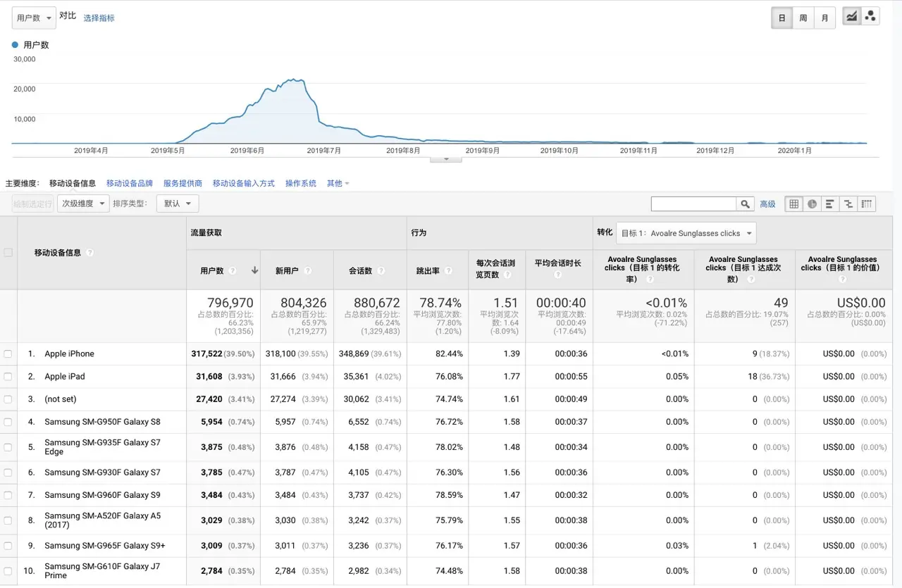This screenshot has height=588, width=902.
Task: Open Samsung SM-G965F Galaxy S9+ link
Action: (x=105, y=546)
